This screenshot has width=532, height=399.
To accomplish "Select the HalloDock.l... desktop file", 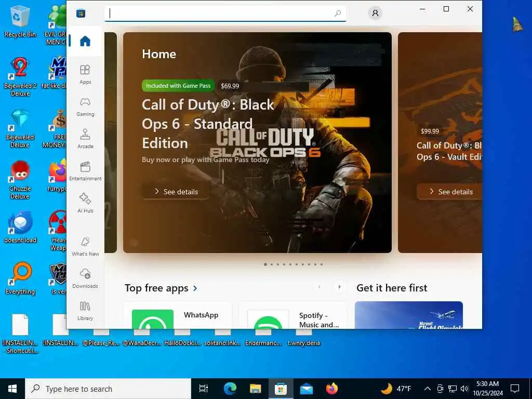I will point(182,338).
